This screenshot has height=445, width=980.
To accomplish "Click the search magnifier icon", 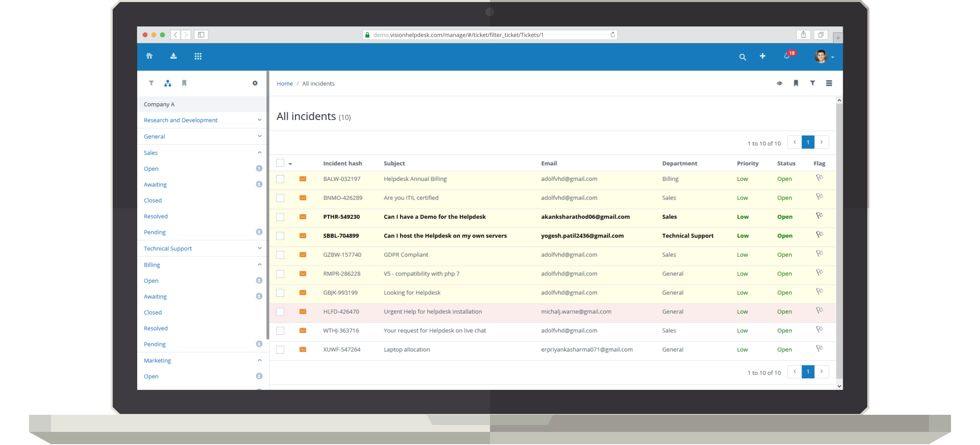I will 742,57.
